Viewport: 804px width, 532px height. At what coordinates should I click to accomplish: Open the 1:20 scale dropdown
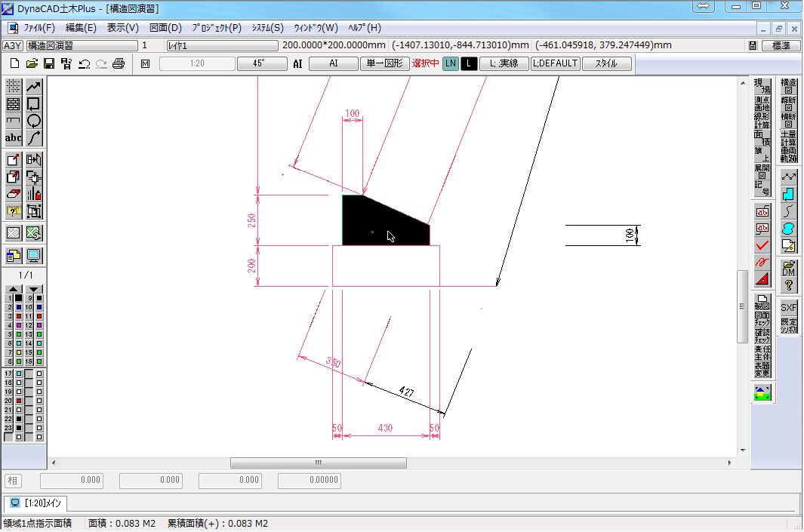[x=197, y=63]
